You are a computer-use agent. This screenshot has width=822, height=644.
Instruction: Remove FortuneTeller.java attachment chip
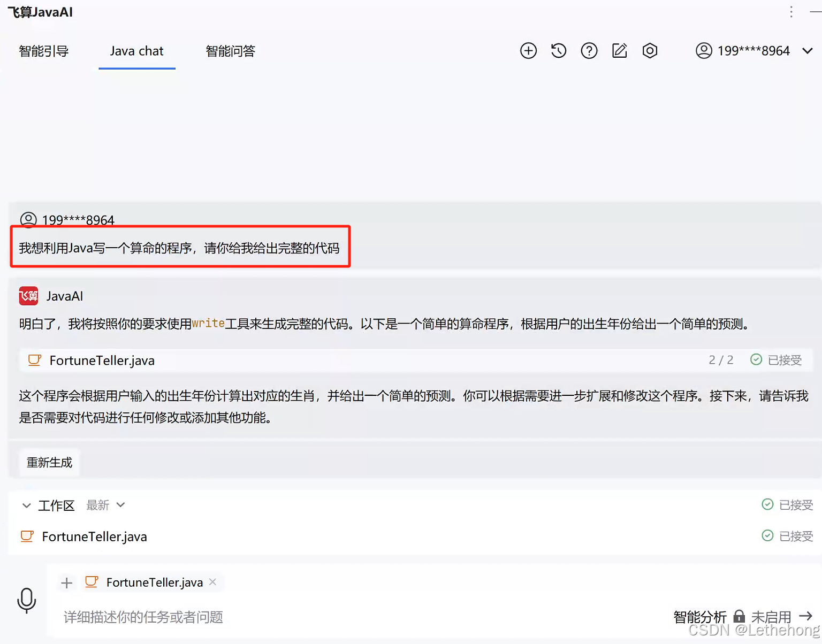coord(212,582)
